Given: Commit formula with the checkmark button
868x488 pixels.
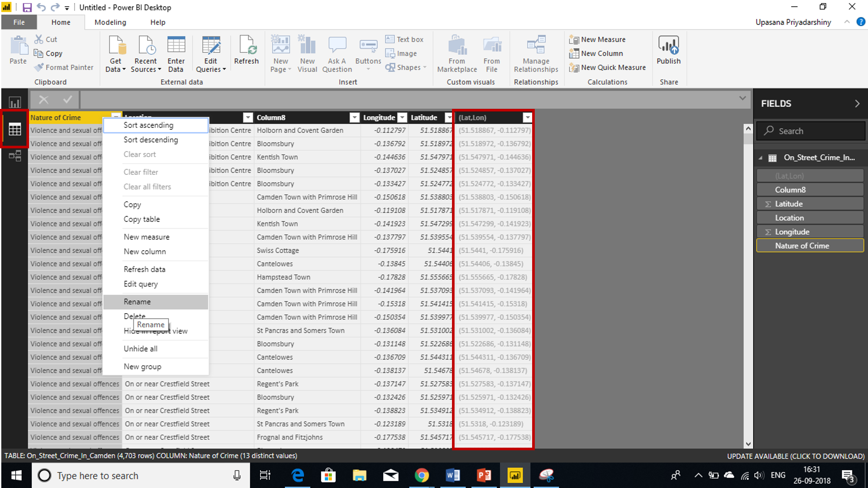Looking at the screenshot, I should pos(68,100).
